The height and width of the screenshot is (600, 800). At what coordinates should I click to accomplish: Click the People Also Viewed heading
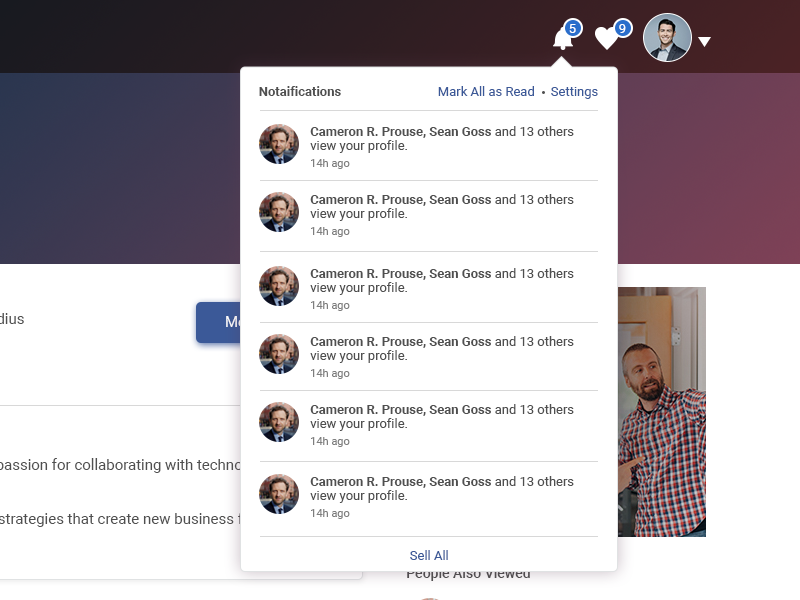pos(468,576)
